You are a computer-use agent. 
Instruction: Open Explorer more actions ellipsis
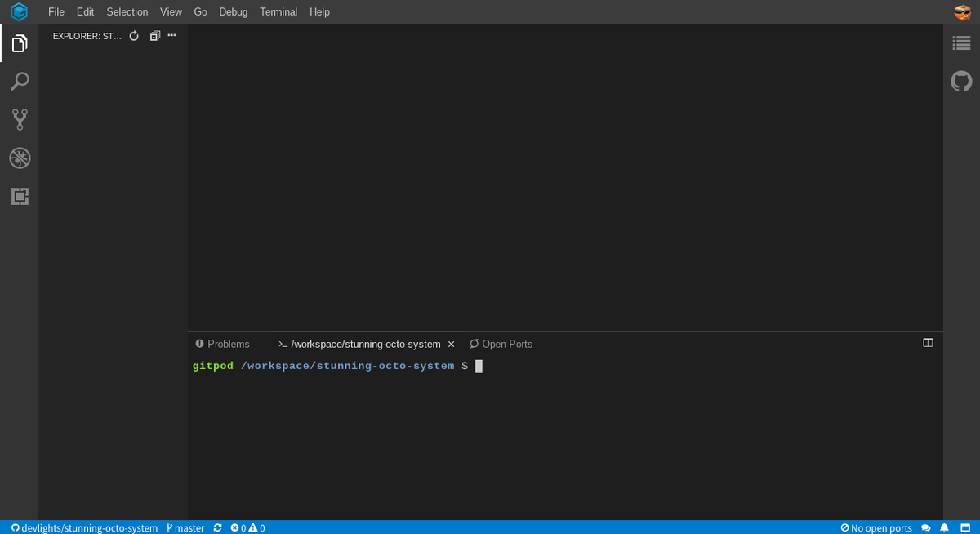[x=171, y=35]
